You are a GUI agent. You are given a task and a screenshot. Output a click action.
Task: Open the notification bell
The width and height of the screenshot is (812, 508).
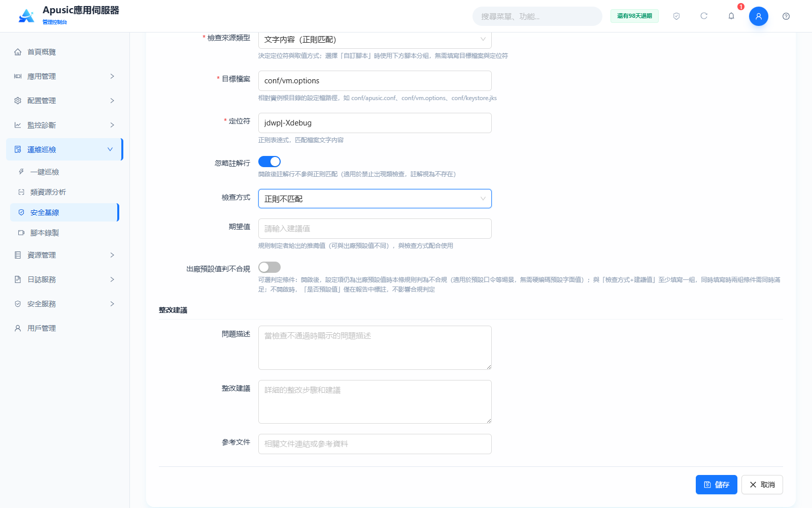point(731,16)
